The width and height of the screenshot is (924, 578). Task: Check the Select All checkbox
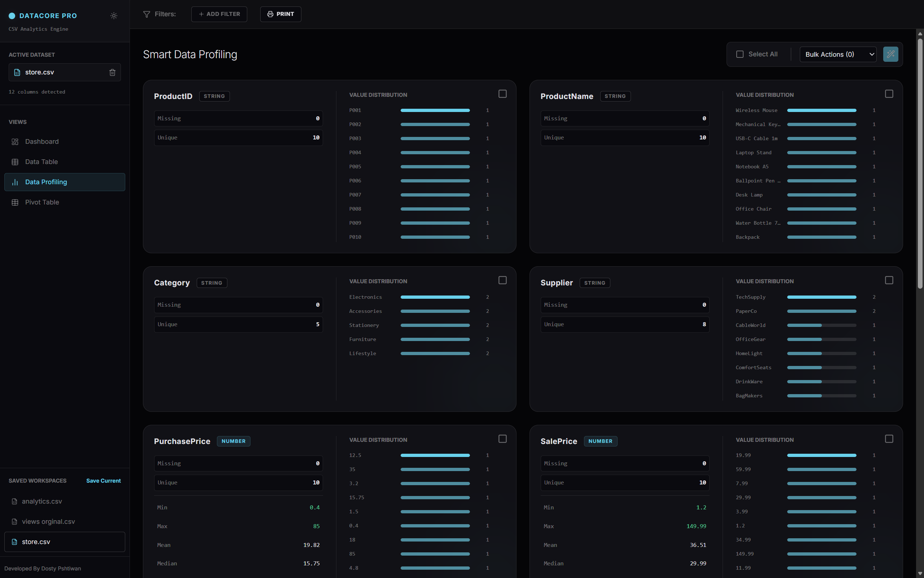tap(740, 54)
